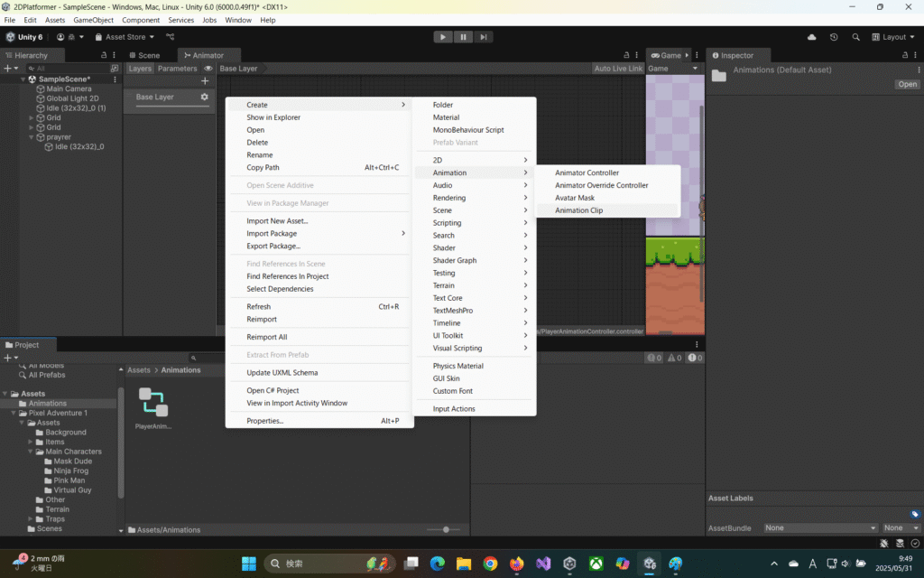Screen dimensions: 924x578
Task: Click the Assets breadcrumb in Project
Action: tap(139, 370)
